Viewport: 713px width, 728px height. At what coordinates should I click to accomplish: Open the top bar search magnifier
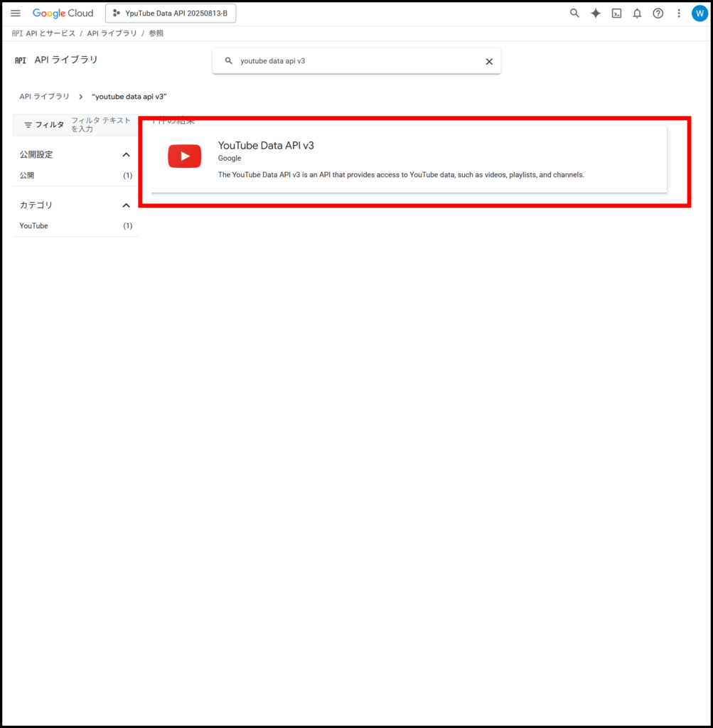574,14
